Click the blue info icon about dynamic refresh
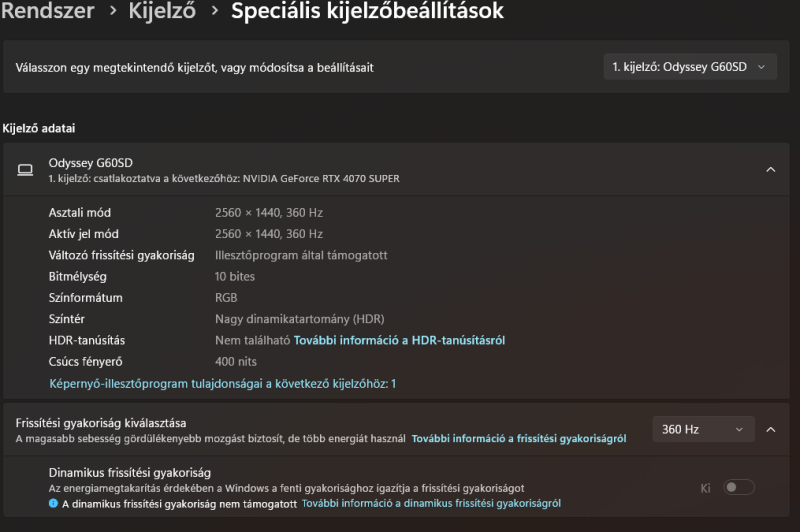 53,503
